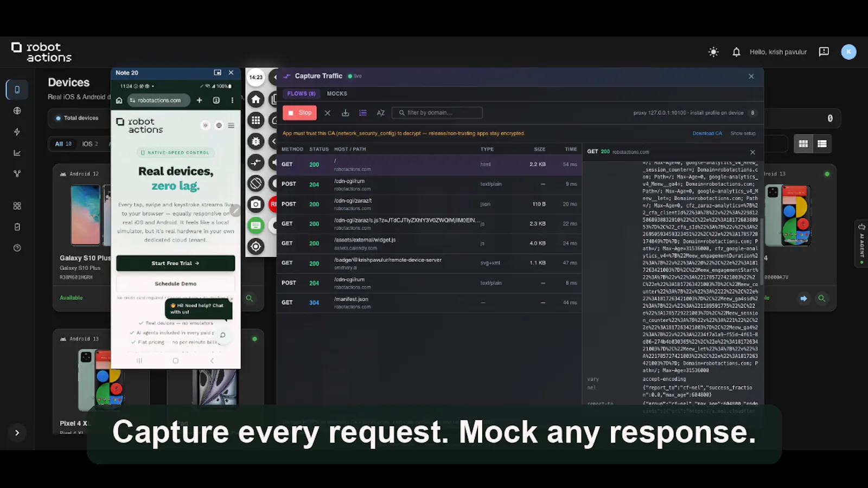Viewport: 868px width, 488px height.
Task: Select the GET /badge/@krishpavulur/remote-device-server flow row
Action: tap(429, 263)
